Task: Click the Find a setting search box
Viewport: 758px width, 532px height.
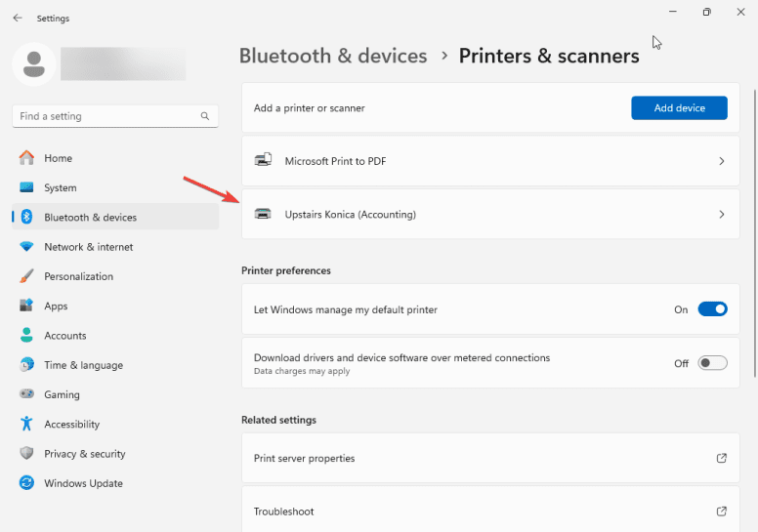Action: coord(107,116)
